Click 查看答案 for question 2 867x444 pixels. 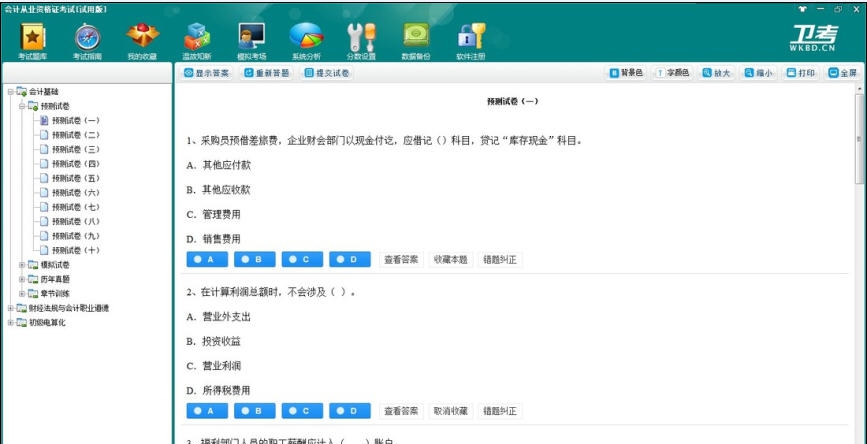coord(401,411)
